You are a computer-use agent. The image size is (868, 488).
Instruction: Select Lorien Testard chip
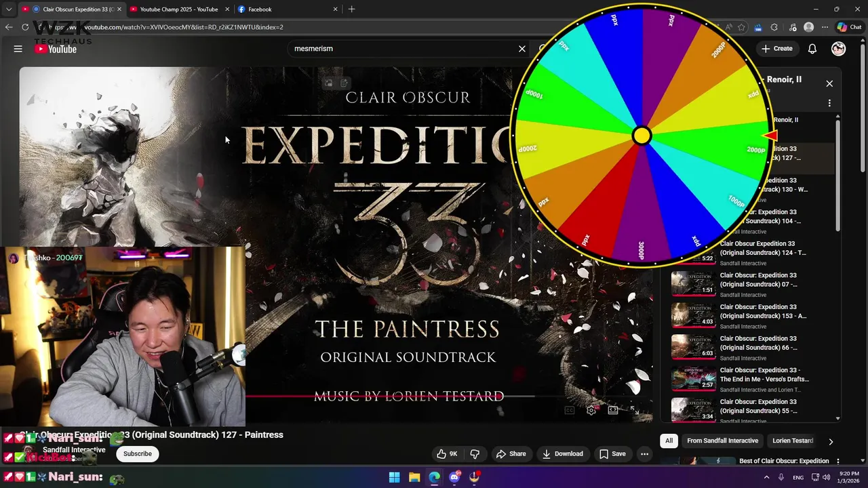pos(793,441)
